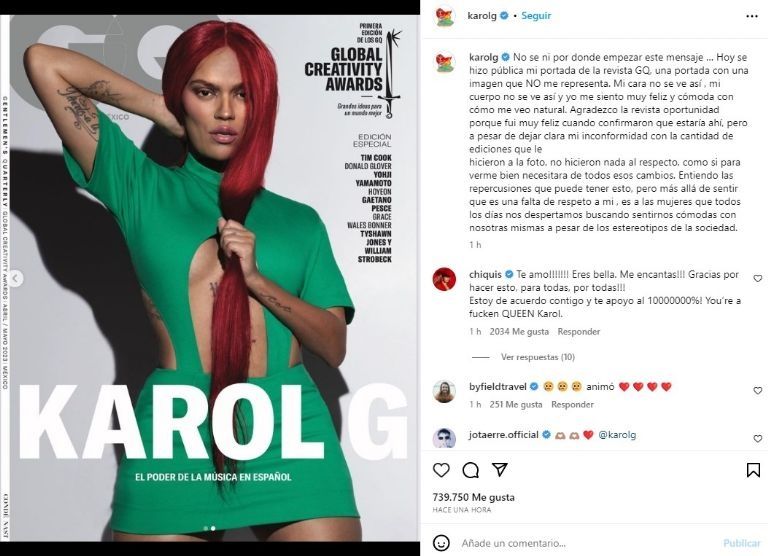768x556 pixels.
Task: Go to previous carousel image arrow
Action: (15, 279)
